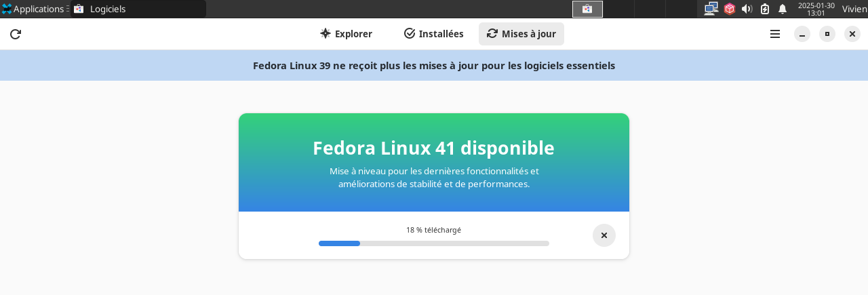This screenshot has height=295, width=868.
Task: Maximize the Logiciels window
Action: click(827, 34)
